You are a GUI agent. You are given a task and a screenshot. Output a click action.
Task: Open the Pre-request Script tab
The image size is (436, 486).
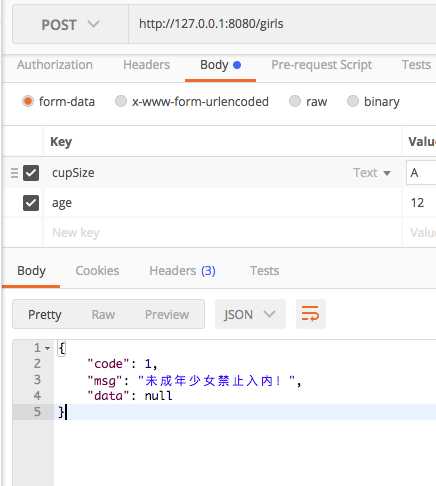pyautogui.click(x=321, y=65)
